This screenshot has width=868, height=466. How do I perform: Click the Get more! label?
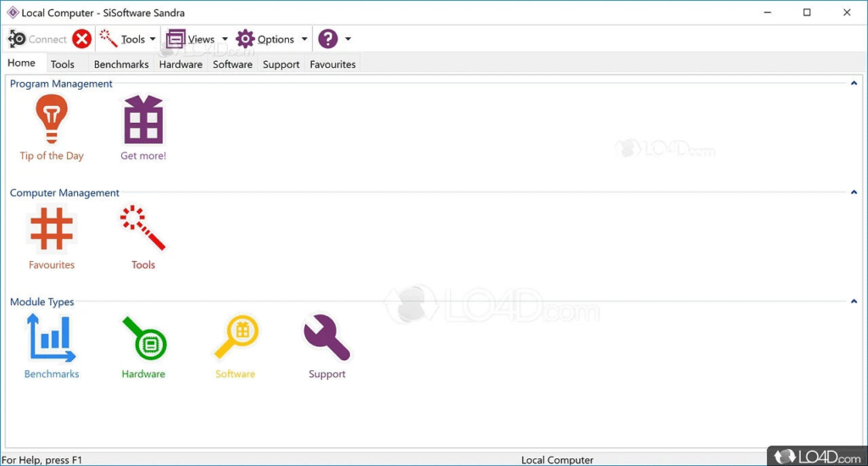[143, 156]
